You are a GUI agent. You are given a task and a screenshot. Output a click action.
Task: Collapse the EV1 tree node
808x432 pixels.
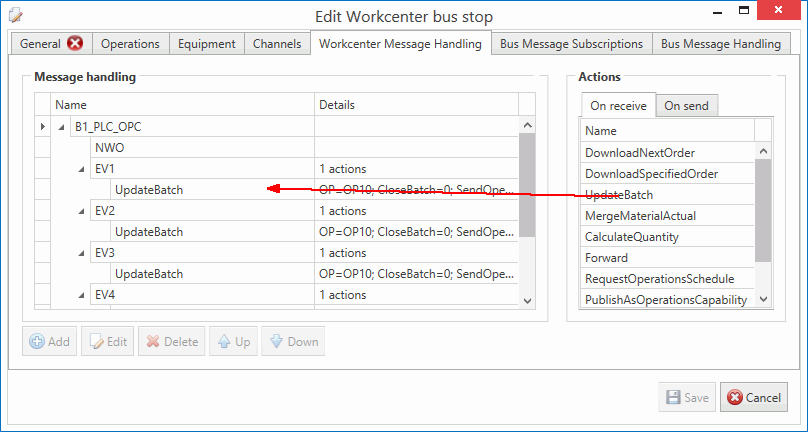click(x=82, y=169)
